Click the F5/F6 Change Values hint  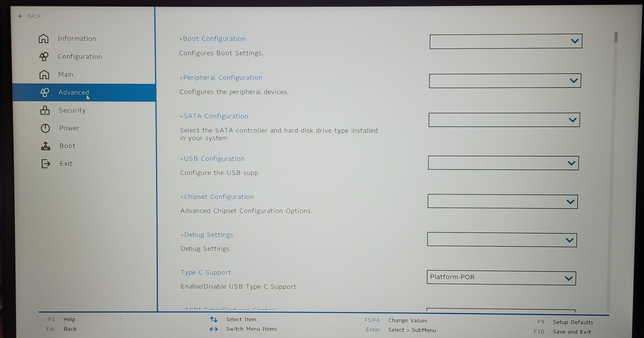click(x=396, y=320)
